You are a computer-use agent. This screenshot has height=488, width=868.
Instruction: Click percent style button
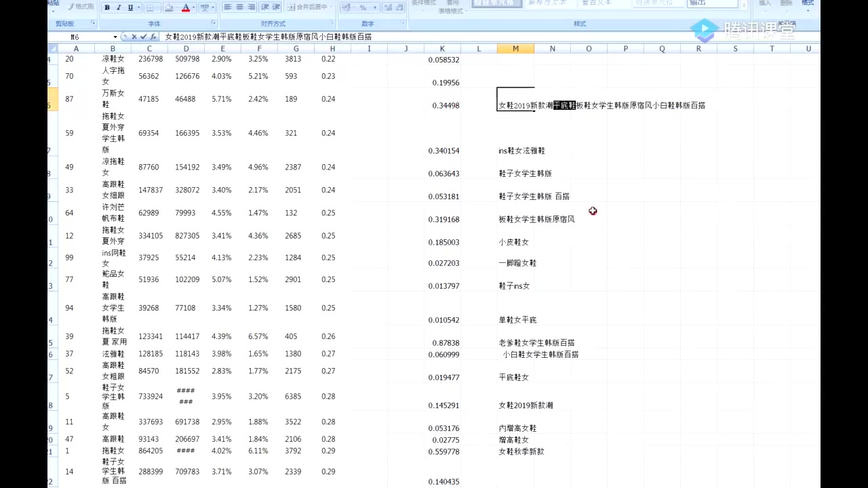click(363, 7)
